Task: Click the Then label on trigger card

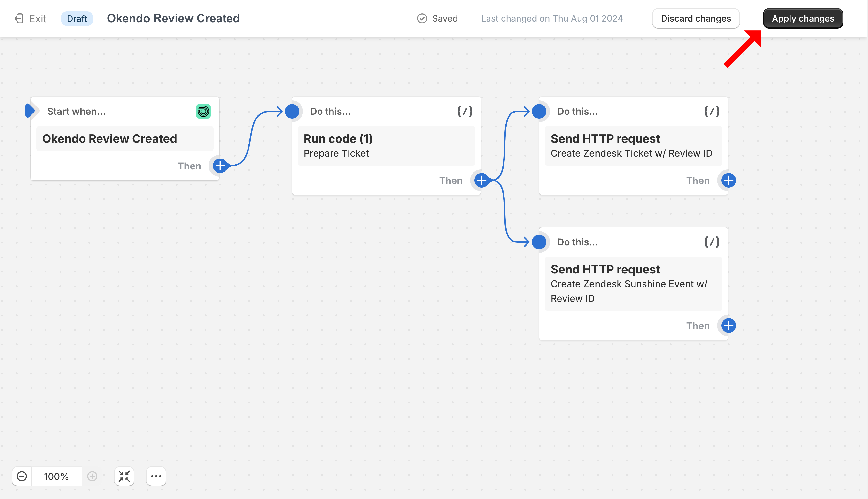Action: pos(189,166)
